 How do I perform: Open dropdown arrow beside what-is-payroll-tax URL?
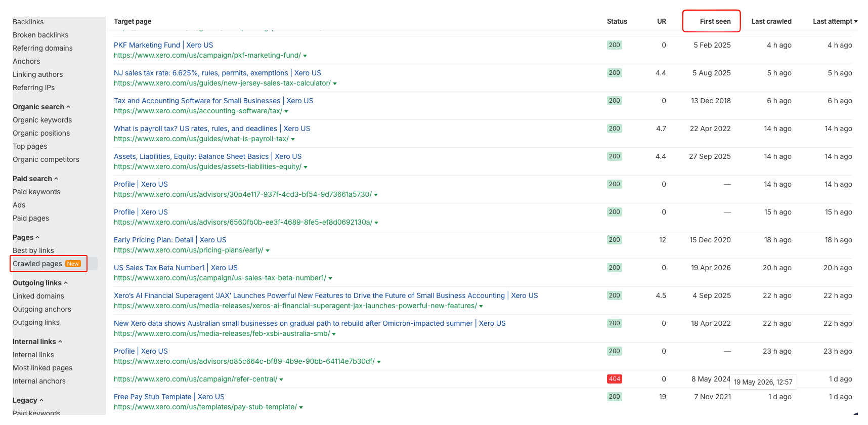click(293, 139)
